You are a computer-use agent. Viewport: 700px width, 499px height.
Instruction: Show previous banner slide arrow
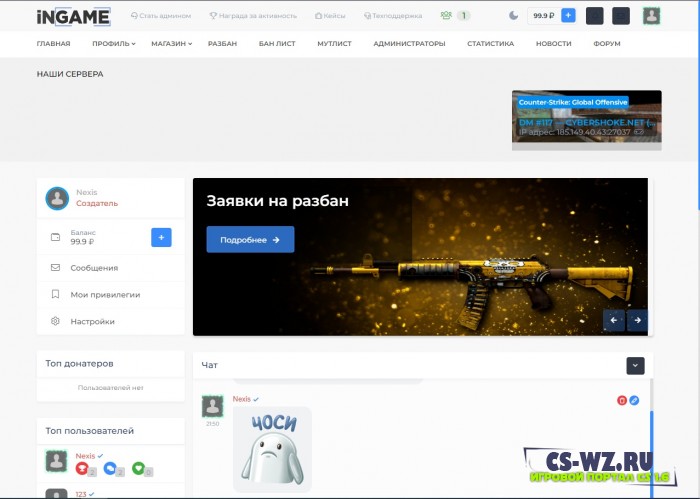tap(614, 320)
